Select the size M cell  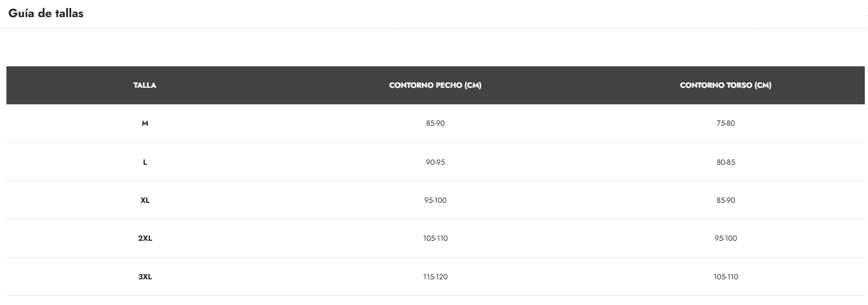(144, 124)
